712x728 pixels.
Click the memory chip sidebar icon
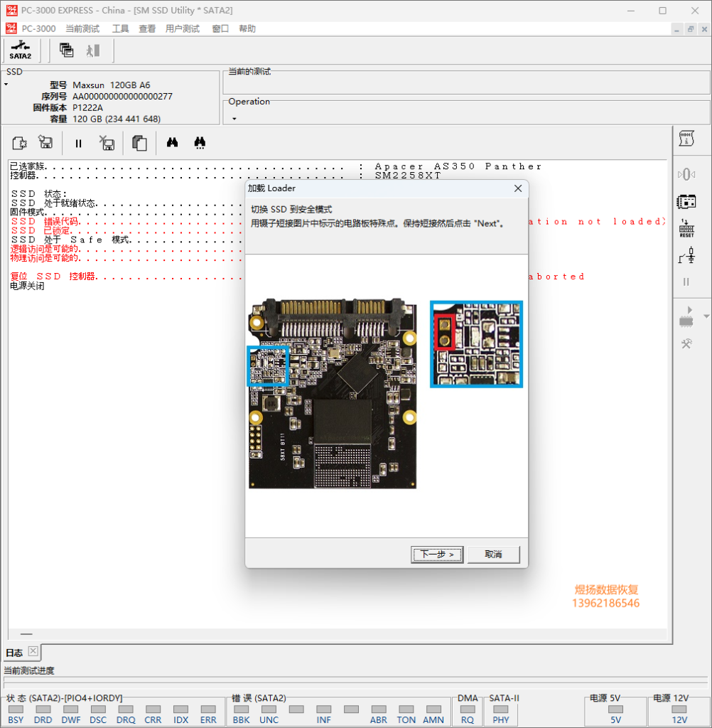tap(686, 202)
